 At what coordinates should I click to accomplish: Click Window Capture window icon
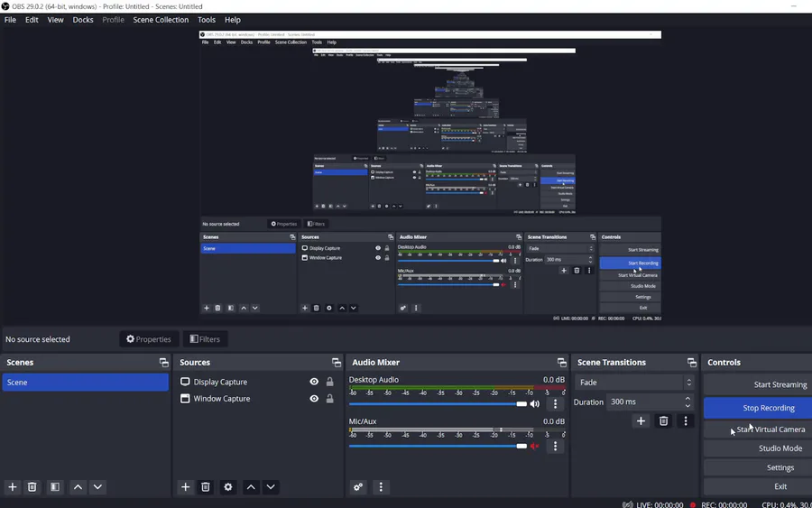tap(185, 399)
